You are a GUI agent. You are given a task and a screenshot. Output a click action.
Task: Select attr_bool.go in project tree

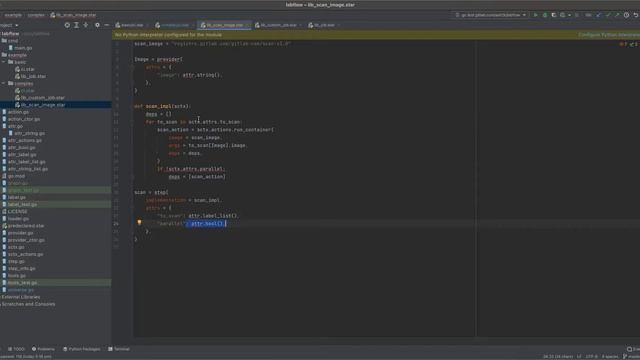21,147
